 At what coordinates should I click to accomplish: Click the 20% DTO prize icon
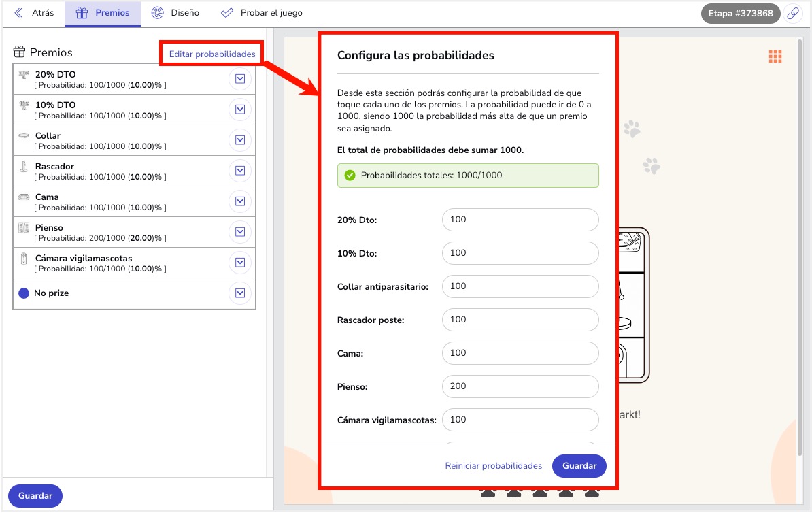click(24, 75)
